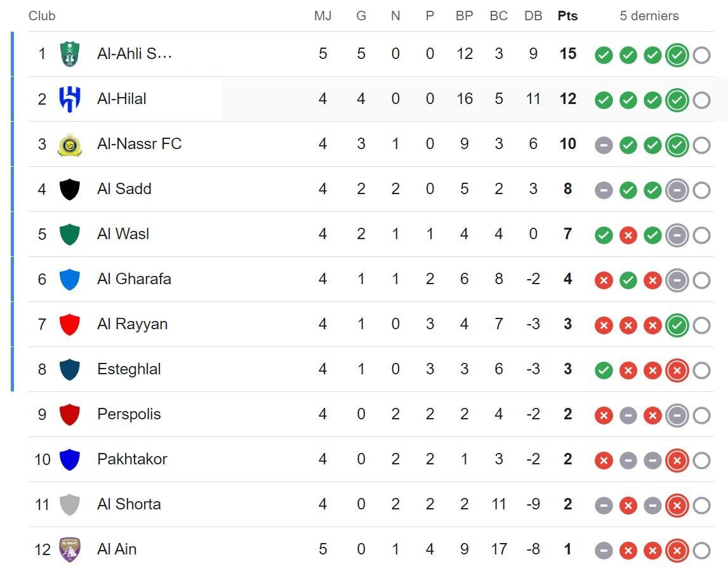Click the blue Pakhtakor shield icon

click(69, 459)
